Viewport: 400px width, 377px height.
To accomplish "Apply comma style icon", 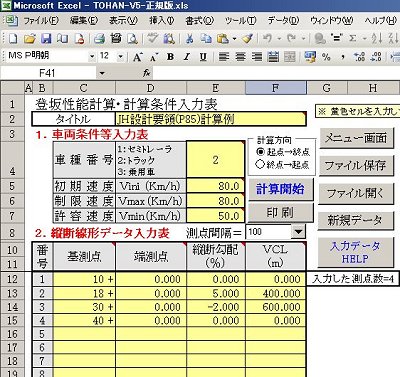I will 343,57.
